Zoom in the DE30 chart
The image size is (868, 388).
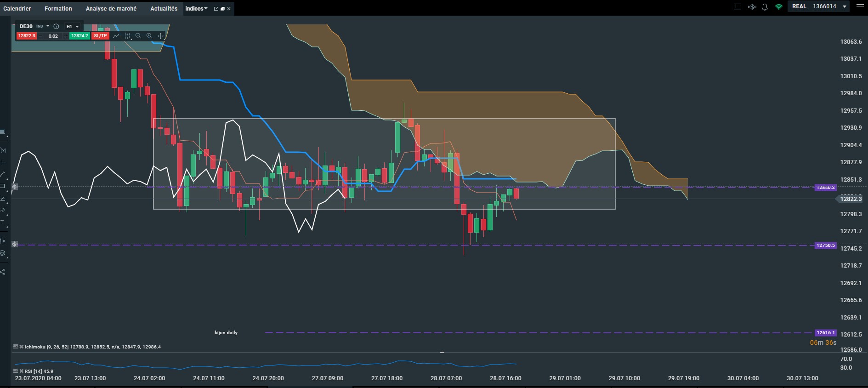(149, 36)
